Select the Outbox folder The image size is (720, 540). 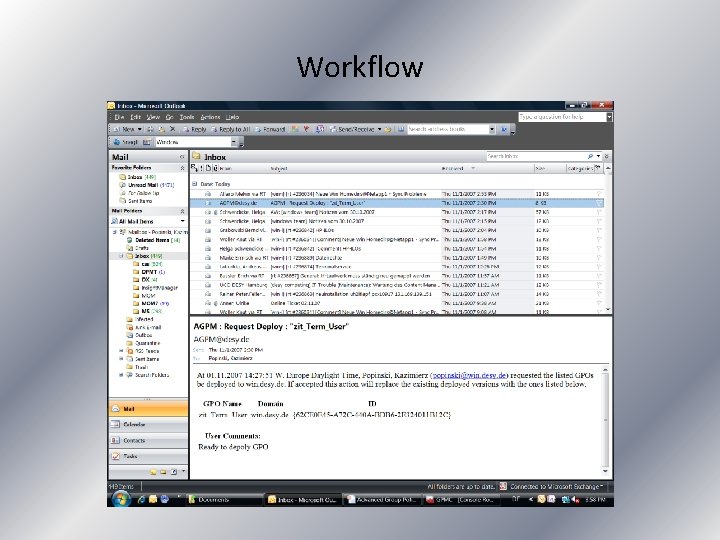pos(140,335)
